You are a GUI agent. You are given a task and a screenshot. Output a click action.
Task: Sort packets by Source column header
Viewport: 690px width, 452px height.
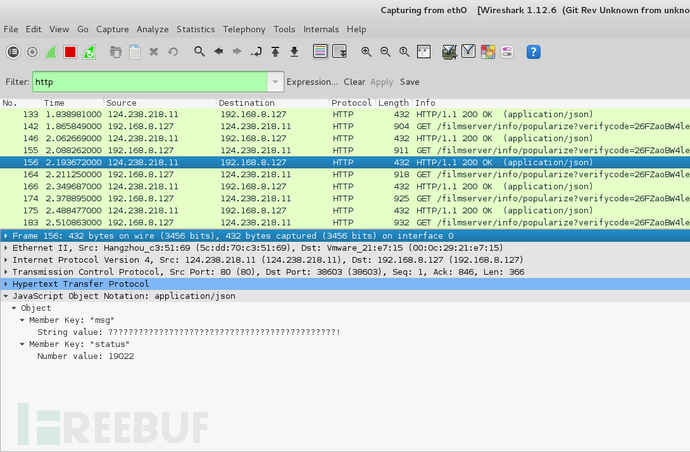(x=160, y=103)
